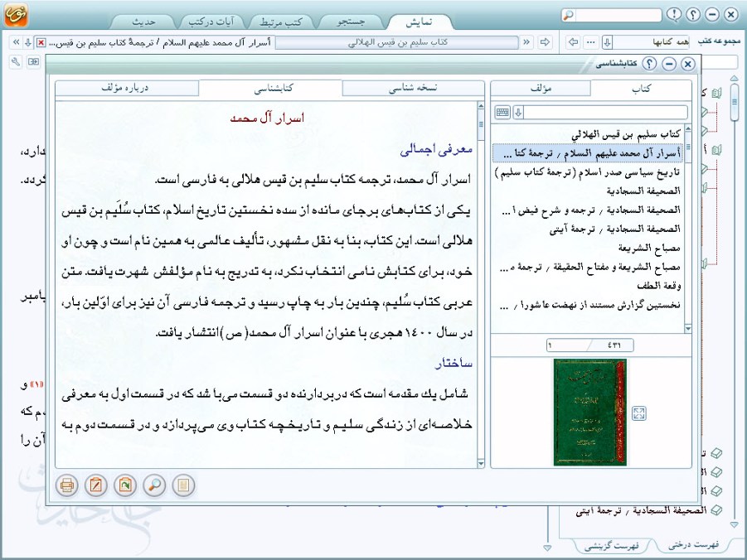The width and height of the screenshot is (747, 560).
Task: Open the همه کتابها collection dropdown arrow
Action: pyautogui.click(x=607, y=42)
